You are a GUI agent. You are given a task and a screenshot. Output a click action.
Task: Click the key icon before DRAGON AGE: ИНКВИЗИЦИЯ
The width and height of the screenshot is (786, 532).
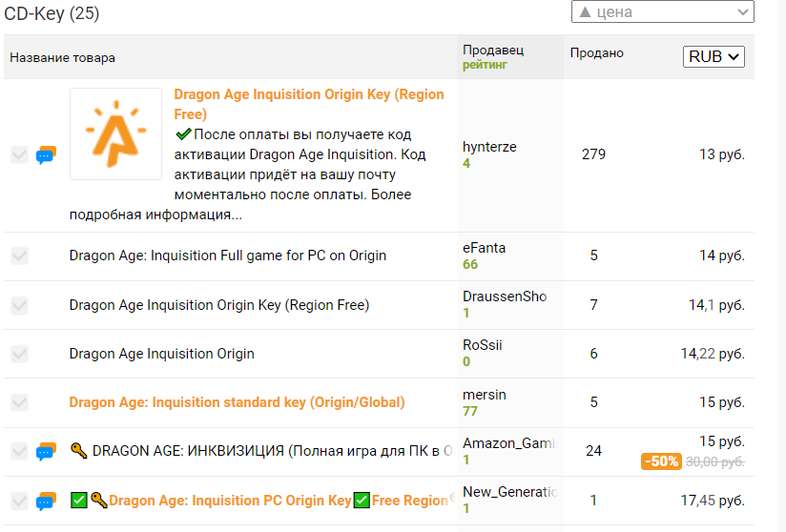[79, 450]
